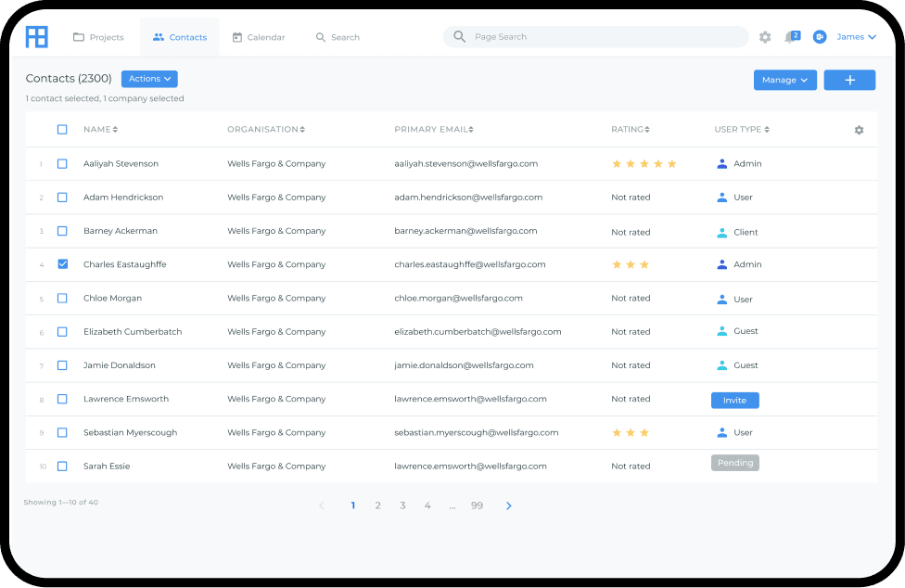Open Sarah Essie's contact name
The height and width of the screenshot is (588, 905).
pos(107,467)
